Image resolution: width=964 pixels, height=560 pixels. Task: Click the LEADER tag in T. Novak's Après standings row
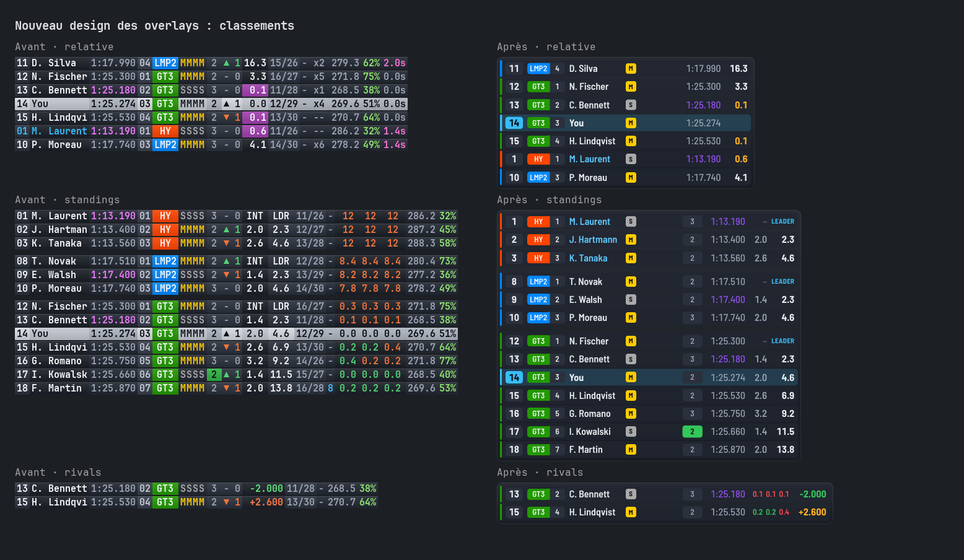coord(782,282)
